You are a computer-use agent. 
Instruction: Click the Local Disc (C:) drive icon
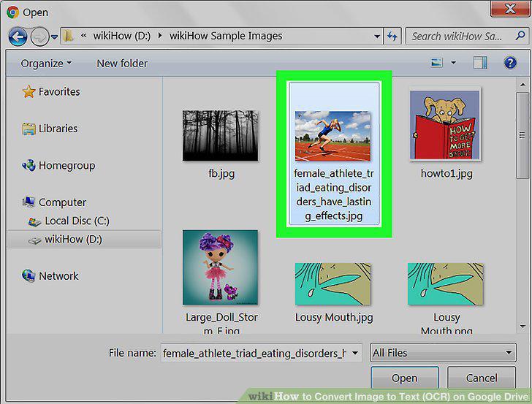tap(34, 221)
